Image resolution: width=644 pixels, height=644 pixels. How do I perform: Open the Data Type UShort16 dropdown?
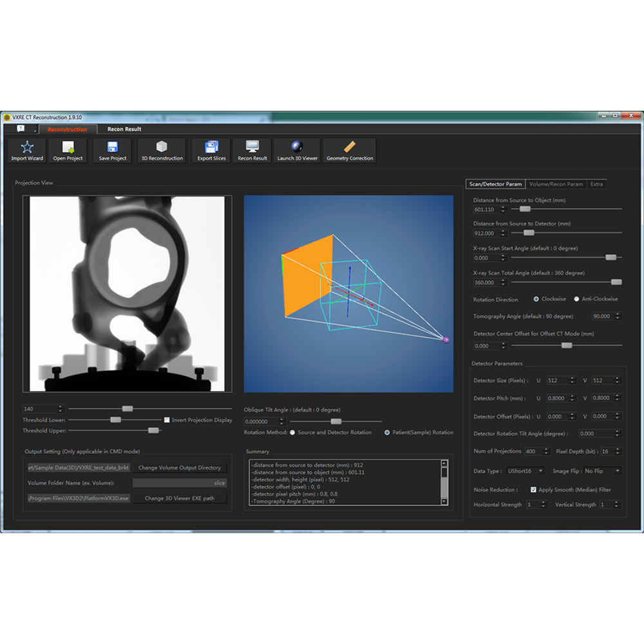[x=526, y=471]
